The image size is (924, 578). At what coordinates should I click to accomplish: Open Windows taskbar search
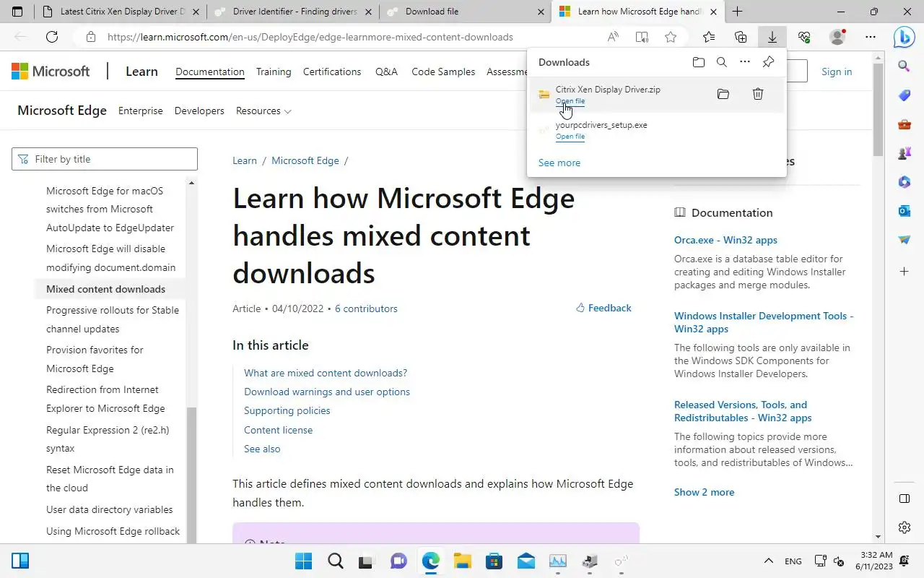336,561
